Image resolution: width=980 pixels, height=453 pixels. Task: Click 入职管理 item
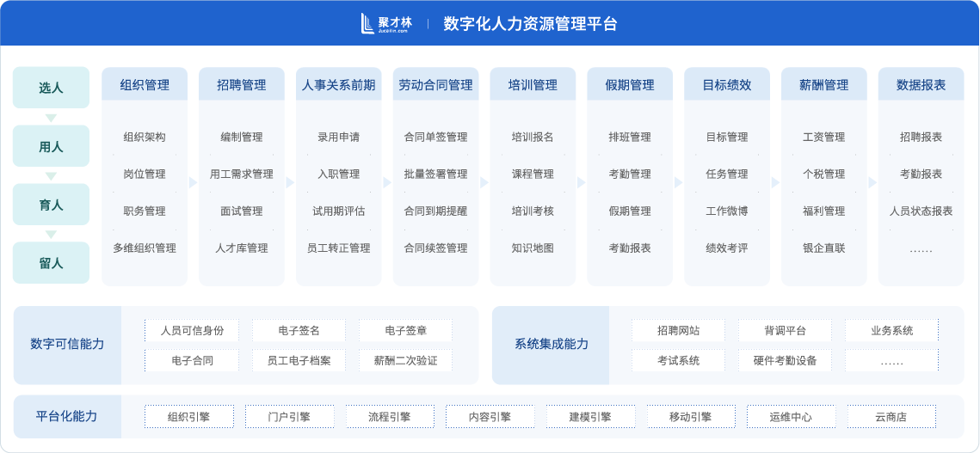[x=339, y=174]
